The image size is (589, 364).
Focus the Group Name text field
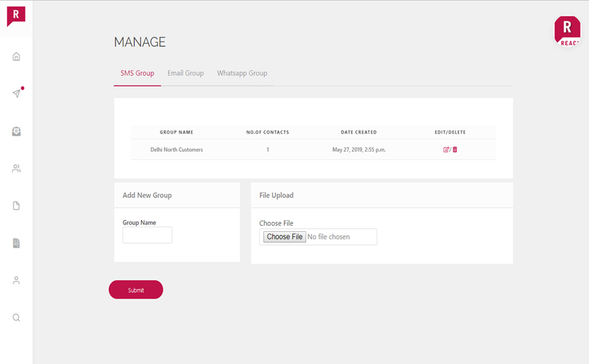(x=148, y=235)
